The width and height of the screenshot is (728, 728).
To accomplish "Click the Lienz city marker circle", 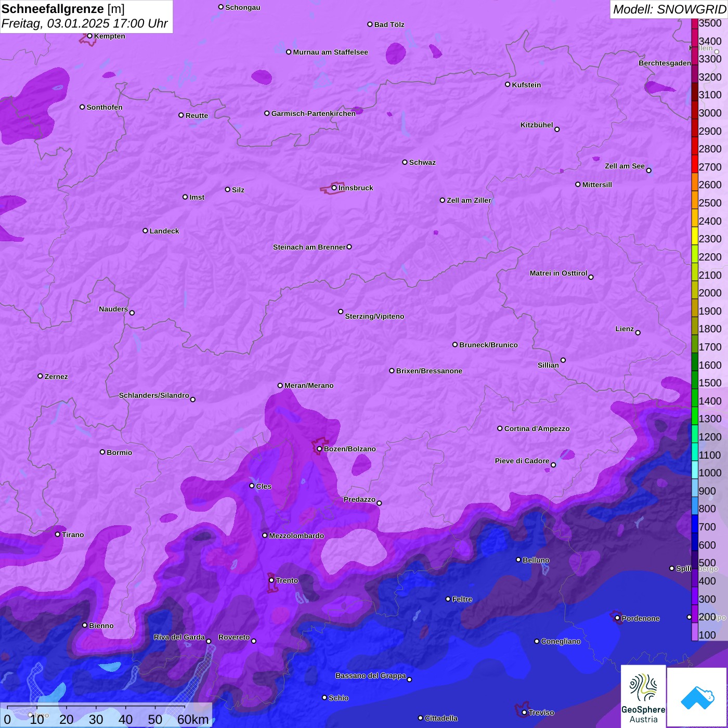I will click(x=638, y=333).
